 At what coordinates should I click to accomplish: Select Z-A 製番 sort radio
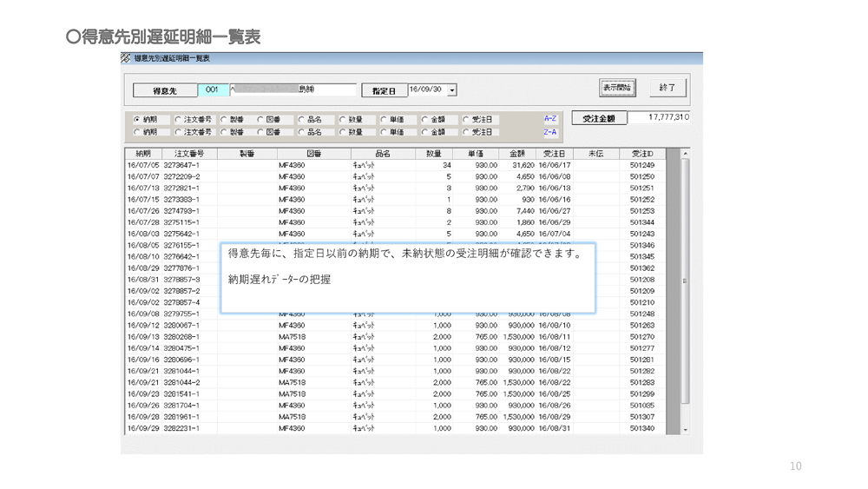[224, 132]
